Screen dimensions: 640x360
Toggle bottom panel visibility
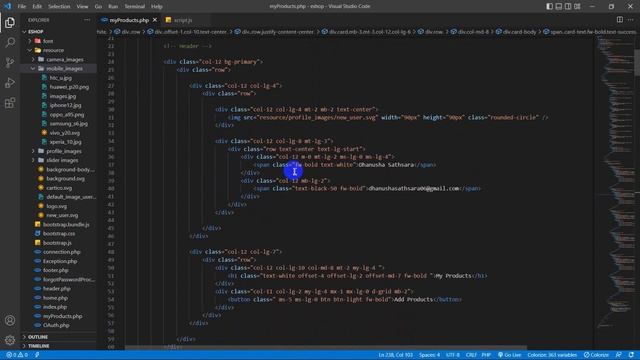point(559,6)
